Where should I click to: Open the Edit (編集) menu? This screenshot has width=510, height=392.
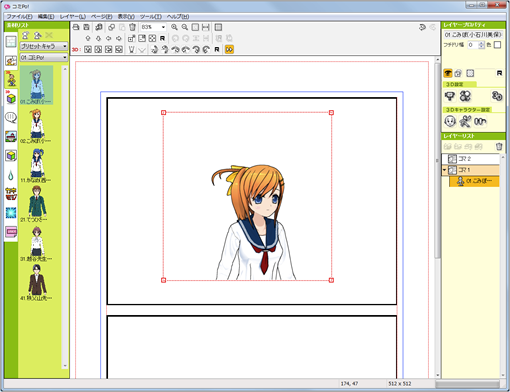coord(46,16)
